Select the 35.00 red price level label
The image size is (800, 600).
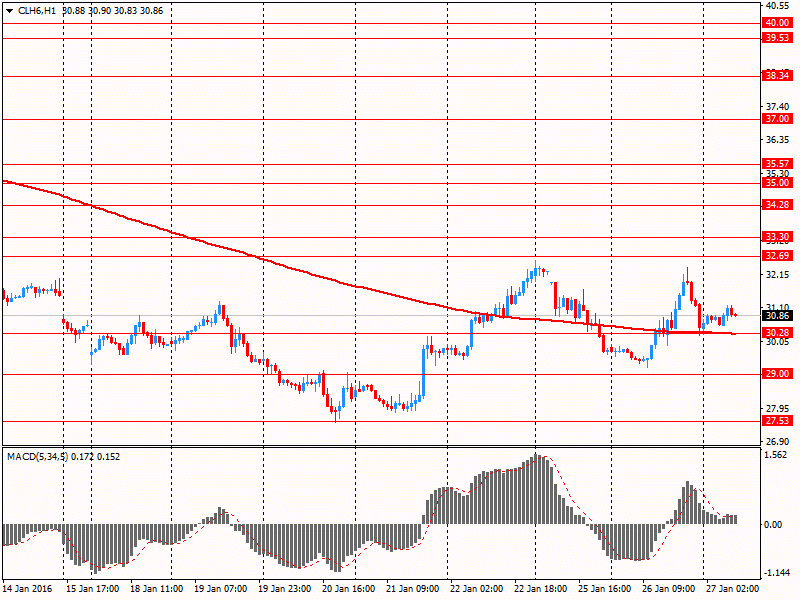[x=777, y=183]
